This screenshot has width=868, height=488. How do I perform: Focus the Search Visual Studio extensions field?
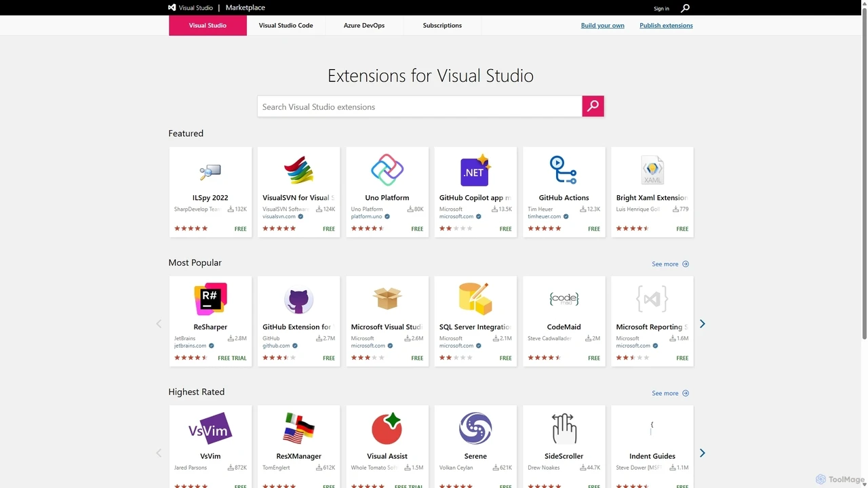point(420,106)
